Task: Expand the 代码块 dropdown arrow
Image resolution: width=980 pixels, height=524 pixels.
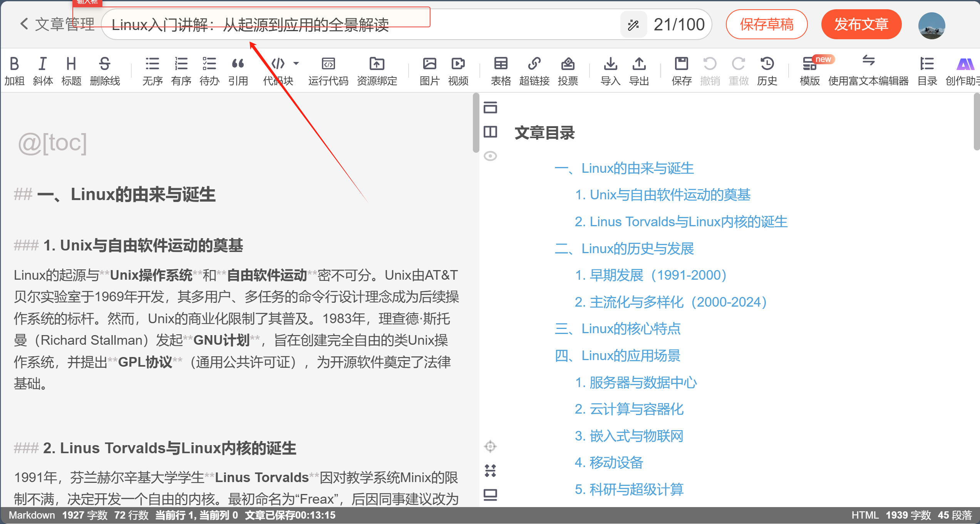Action: (x=296, y=63)
